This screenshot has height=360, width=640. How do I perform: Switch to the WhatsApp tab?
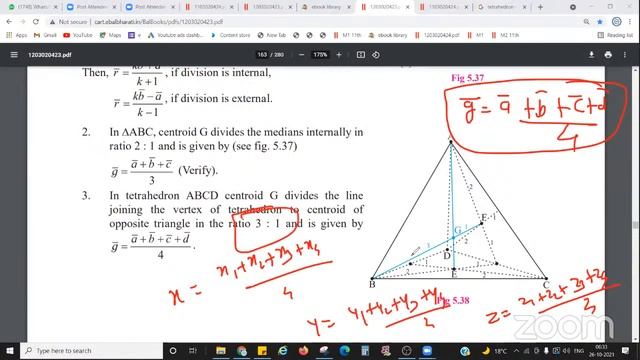coord(32,7)
